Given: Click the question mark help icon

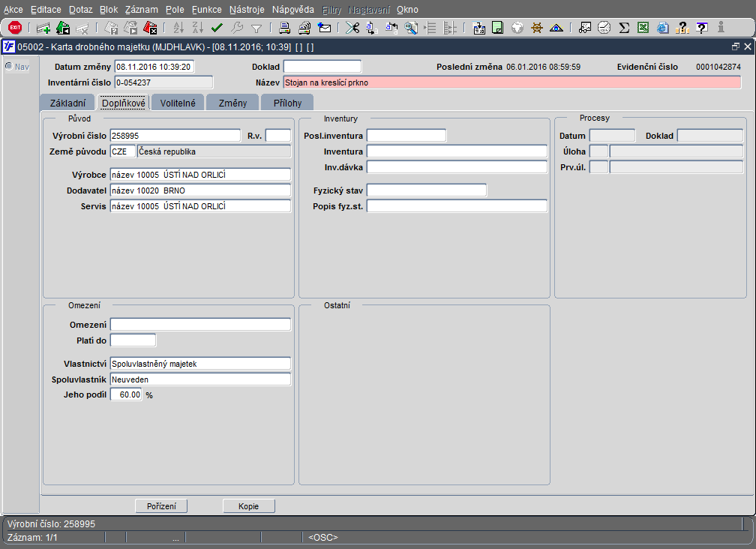Looking at the screenshot, I should click(x=682, y=28).
